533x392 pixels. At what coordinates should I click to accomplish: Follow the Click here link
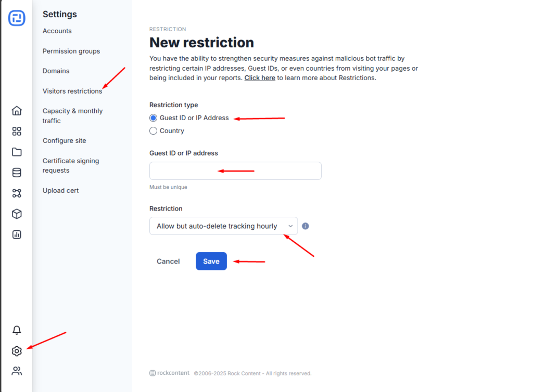(260, 77)
